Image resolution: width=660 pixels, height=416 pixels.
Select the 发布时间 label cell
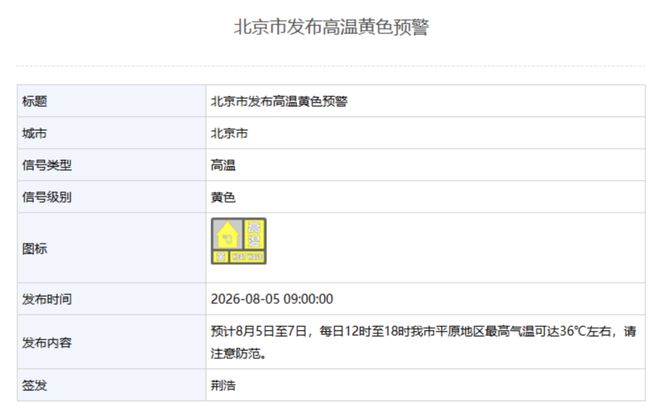coord(112,299)
